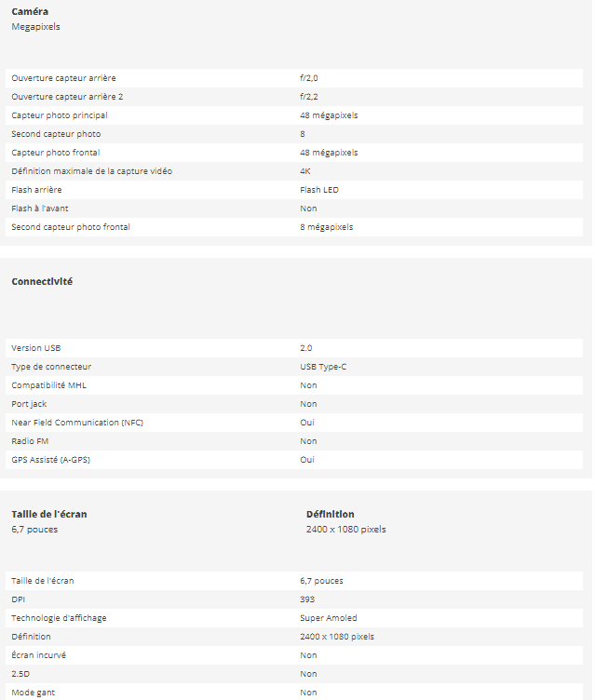Click the DPI value 393

coord(307,599)
